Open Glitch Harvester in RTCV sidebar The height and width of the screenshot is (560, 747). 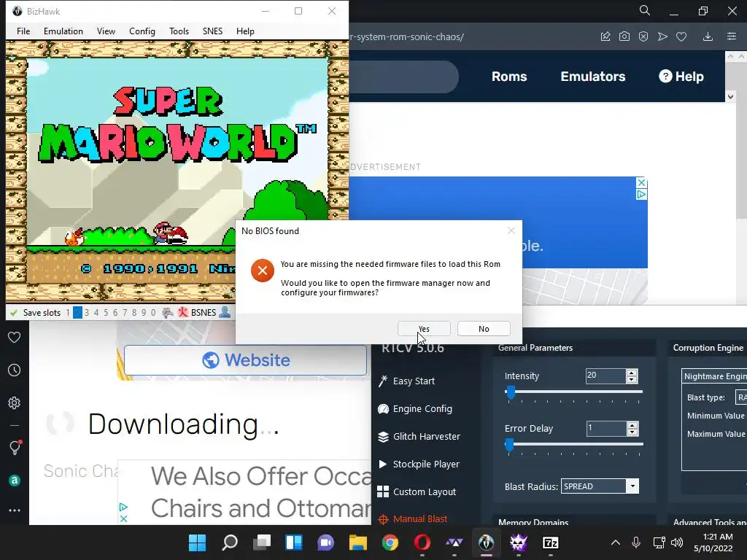point(419,436)
